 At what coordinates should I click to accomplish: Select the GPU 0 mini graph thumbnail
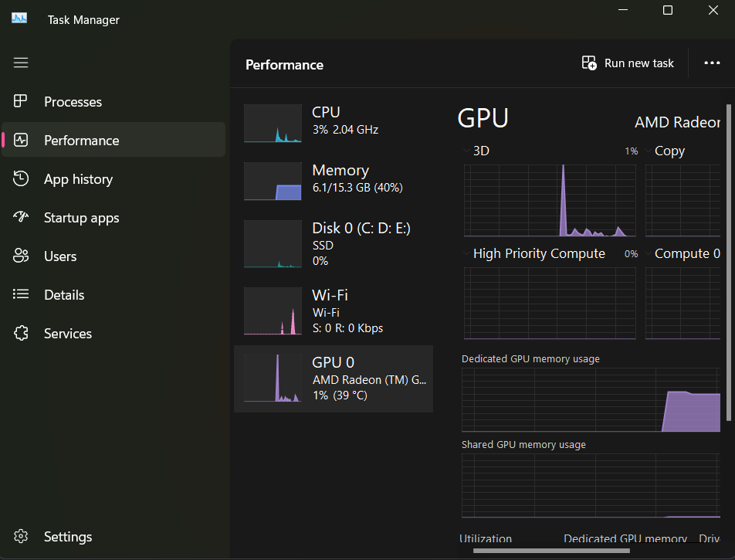pos(273,378)
